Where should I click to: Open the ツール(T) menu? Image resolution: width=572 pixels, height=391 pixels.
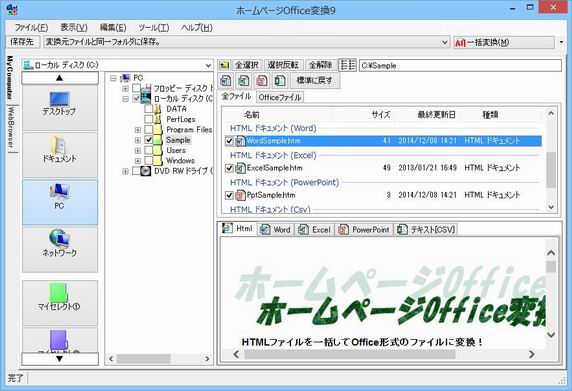[154, 27]
